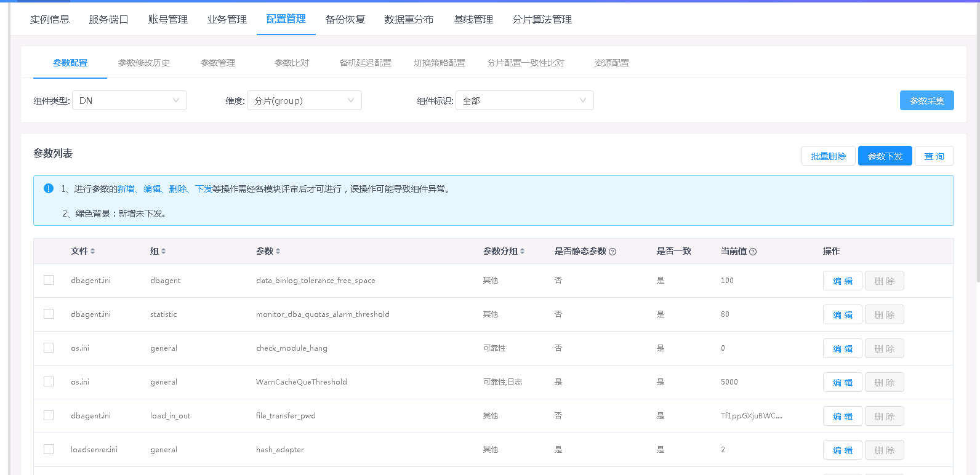Check the monitor_dba_quotas_alarm_threshold row checkbox
The width and height of the screenshot is (980, 475).
[x=49, y=314]
